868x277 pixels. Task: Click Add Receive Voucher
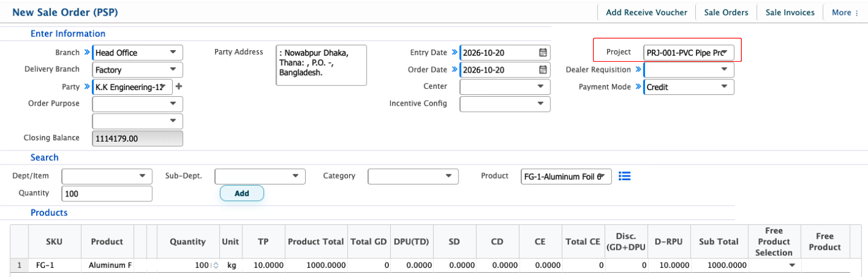[646, 12]
